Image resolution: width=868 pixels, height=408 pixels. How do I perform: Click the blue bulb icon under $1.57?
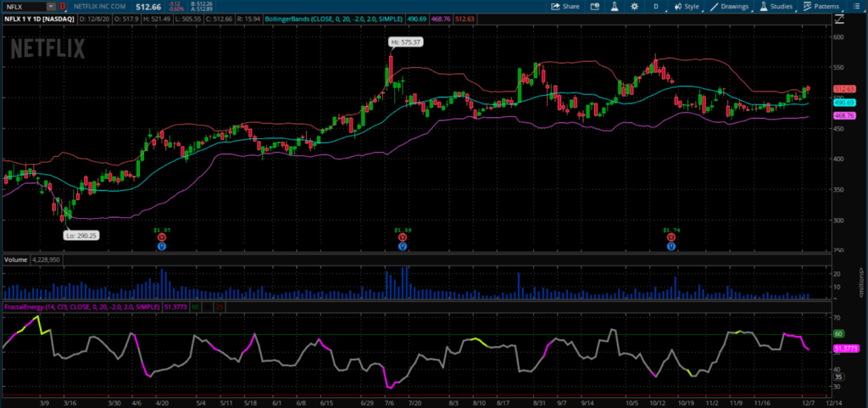tap(162, 246)
